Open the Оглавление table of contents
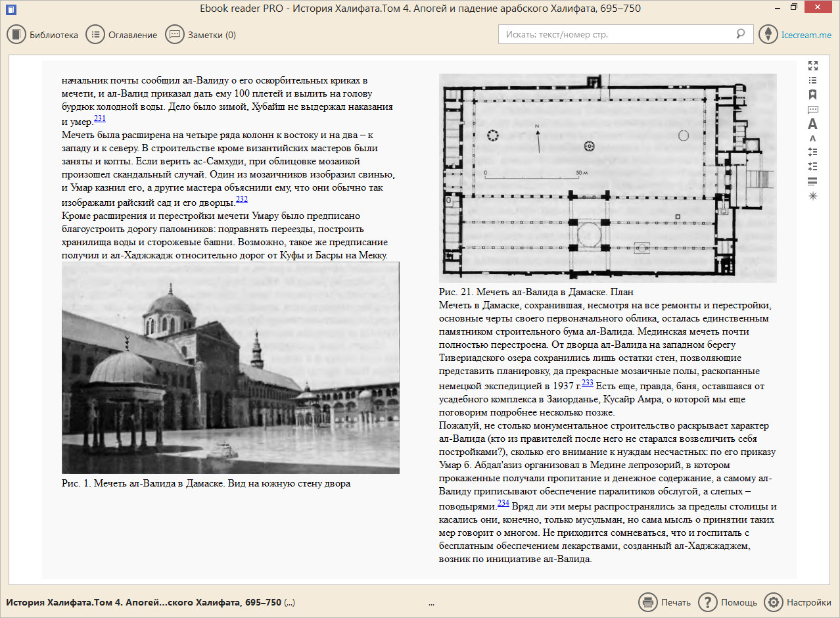Viewport: 840px width, 618px height. (x=122, y=35)
